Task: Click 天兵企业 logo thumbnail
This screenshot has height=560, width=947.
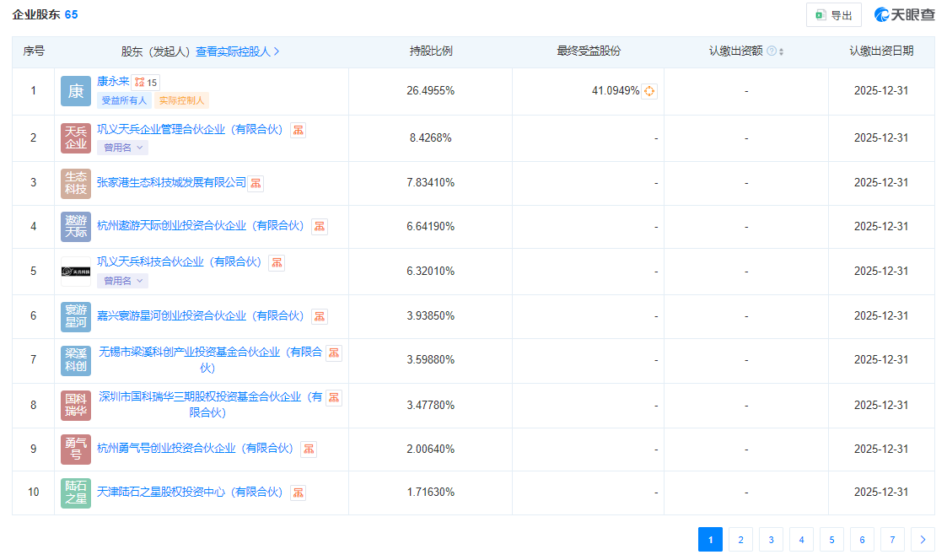Action: pos(76,138)
